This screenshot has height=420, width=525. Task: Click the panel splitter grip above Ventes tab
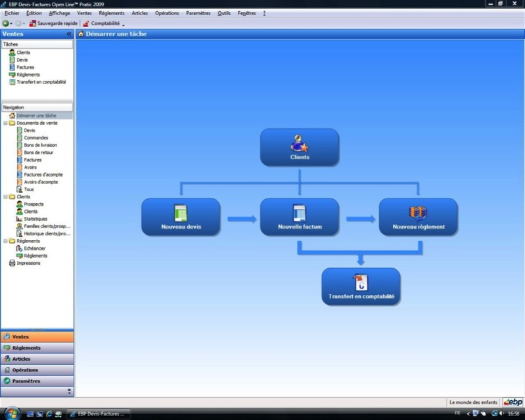[x=37, y=329]
